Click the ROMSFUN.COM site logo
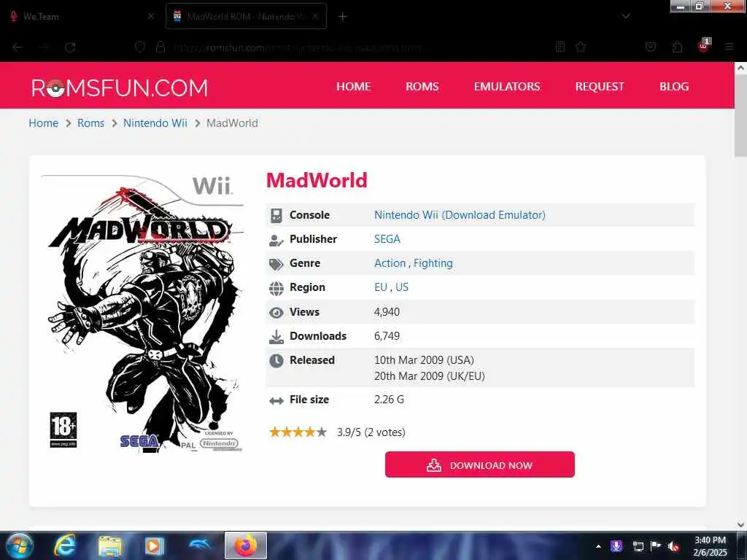The image size is (747, 560). click(x=120, y=87)
